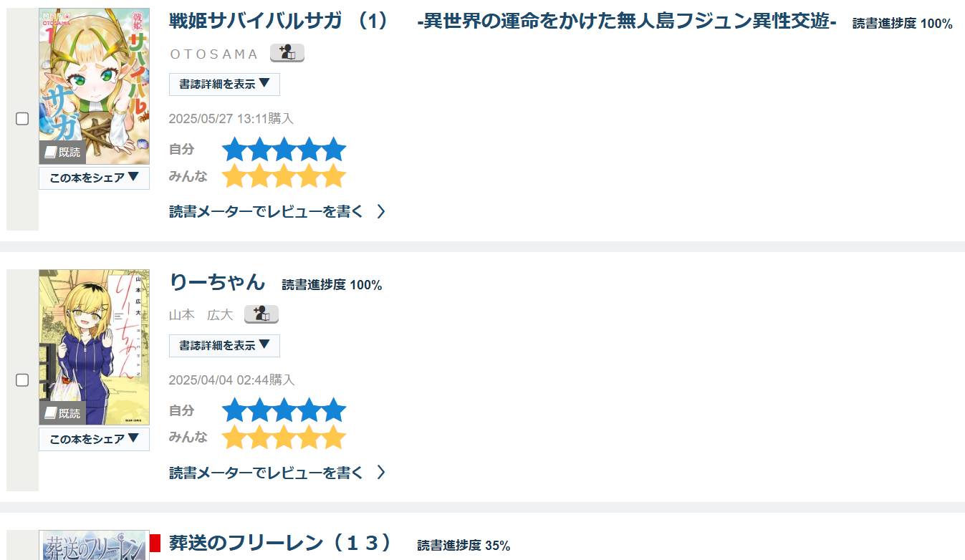Open the 葬送のフリーレン(13) title link
The image size is (965, 560).
point(280,543)
